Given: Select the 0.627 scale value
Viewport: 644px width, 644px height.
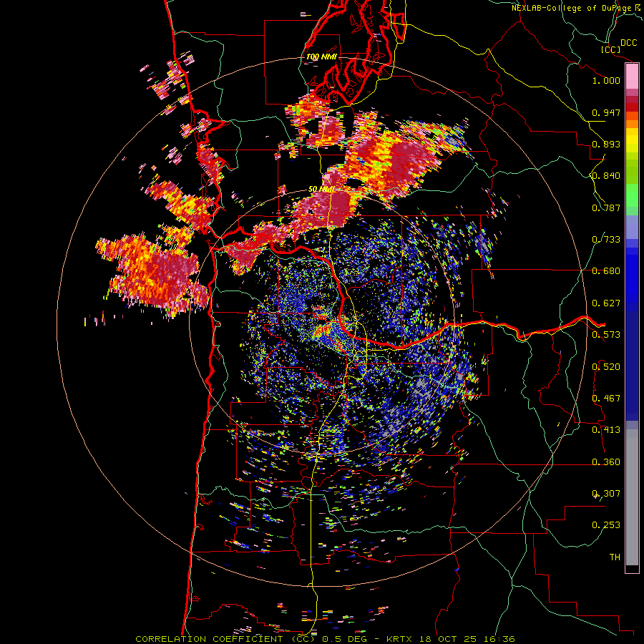Looking at the screenshot, I should [606, 303].
